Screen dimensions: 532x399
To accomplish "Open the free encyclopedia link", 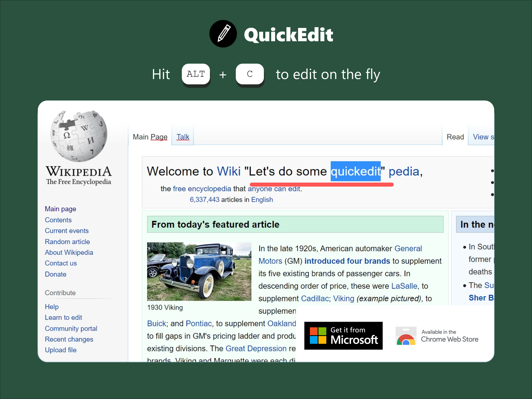I will click(x=202, y=188).
